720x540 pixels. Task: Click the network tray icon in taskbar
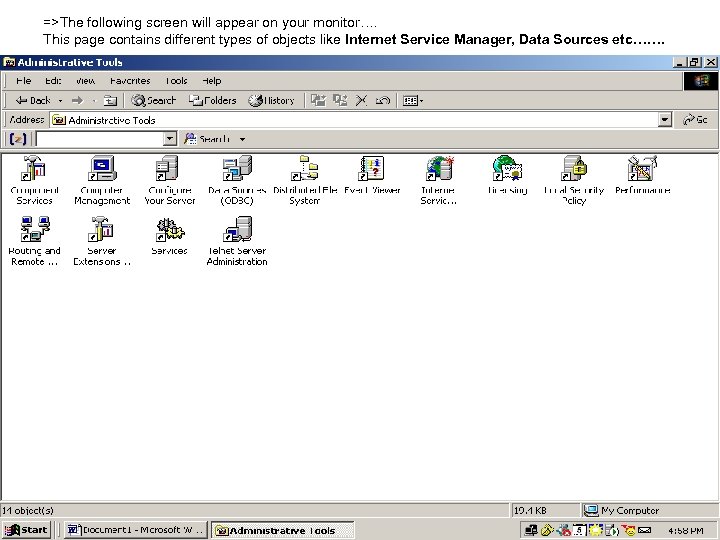(531, 530)
